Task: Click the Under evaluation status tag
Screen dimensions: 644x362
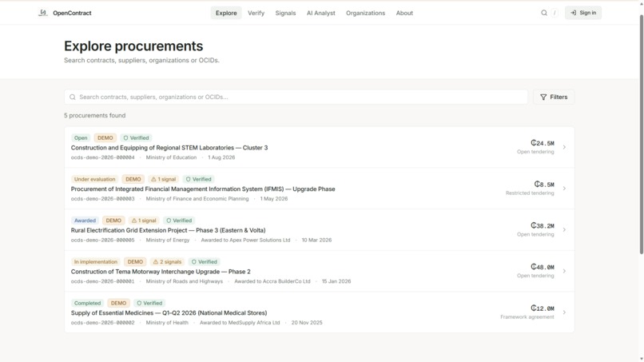Action: click(94, 179)
